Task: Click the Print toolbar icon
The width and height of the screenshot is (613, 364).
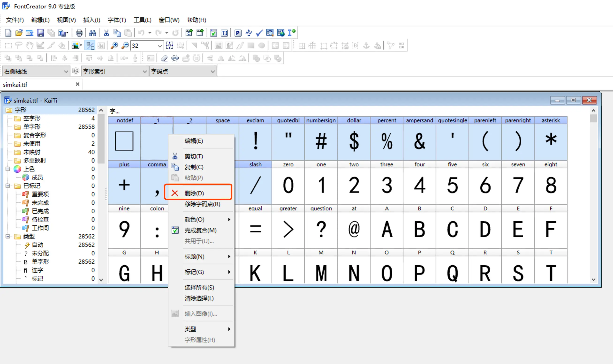Action: [x=79, y=33]
